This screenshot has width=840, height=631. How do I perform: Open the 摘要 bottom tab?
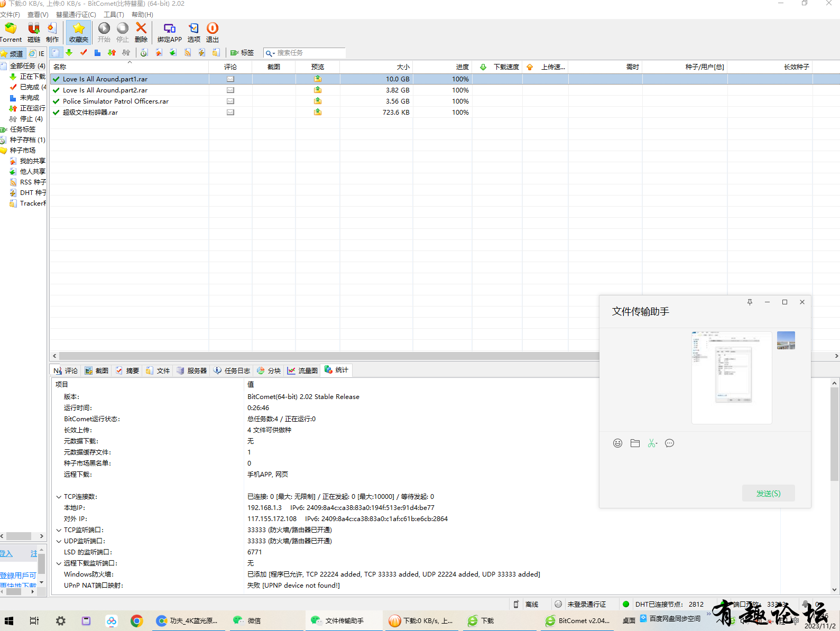(127, 370)
